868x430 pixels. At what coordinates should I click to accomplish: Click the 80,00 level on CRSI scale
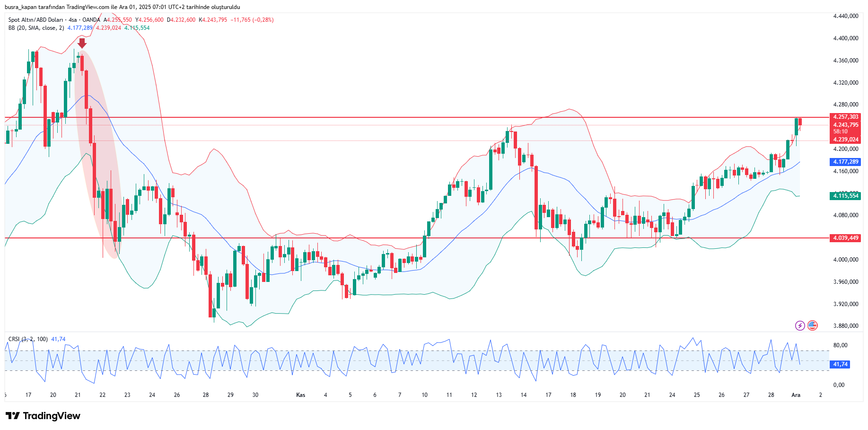coord(840,345)
